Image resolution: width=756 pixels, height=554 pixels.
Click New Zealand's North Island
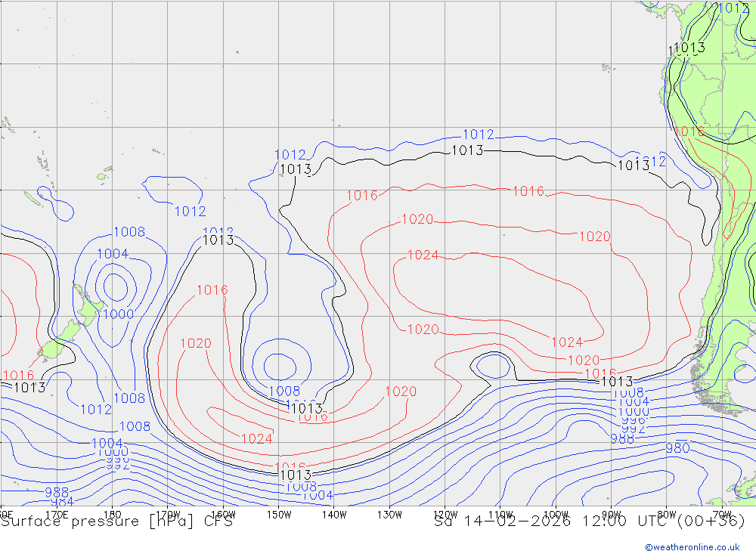coord(88,306)
